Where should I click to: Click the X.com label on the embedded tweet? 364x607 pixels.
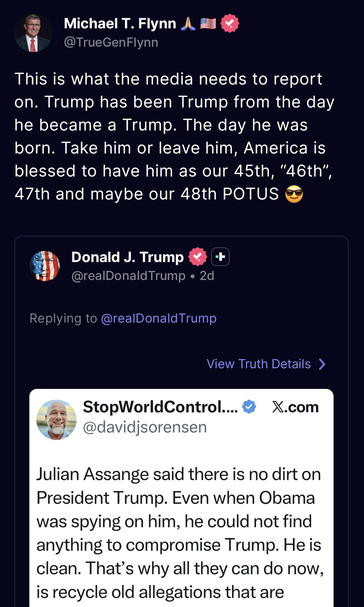[295, 407]
